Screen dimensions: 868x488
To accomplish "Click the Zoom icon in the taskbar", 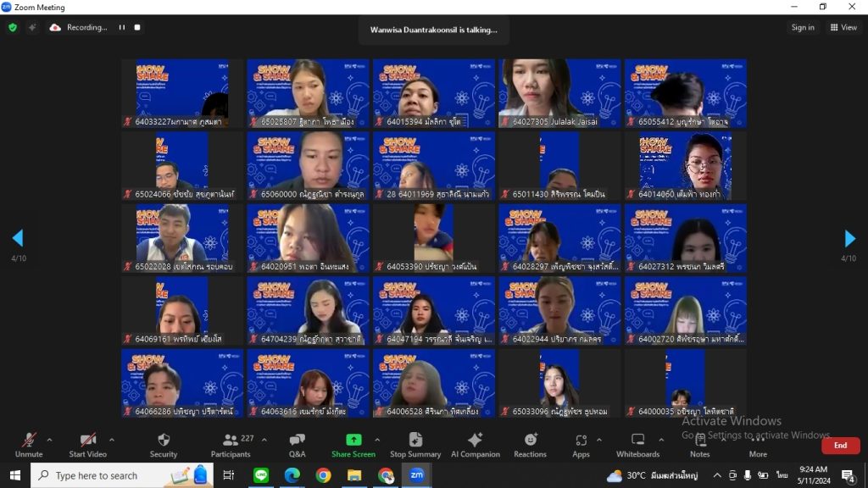I will [x=417, y=475].
